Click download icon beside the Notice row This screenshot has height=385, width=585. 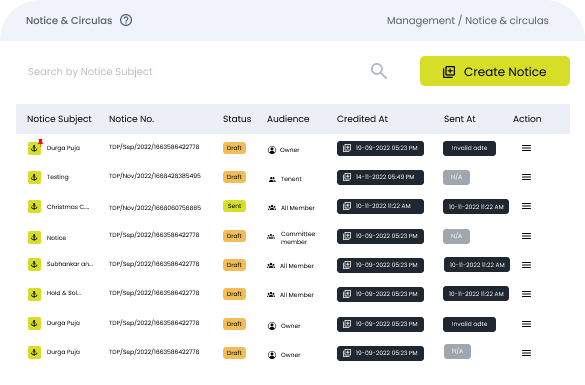[34, 237]
